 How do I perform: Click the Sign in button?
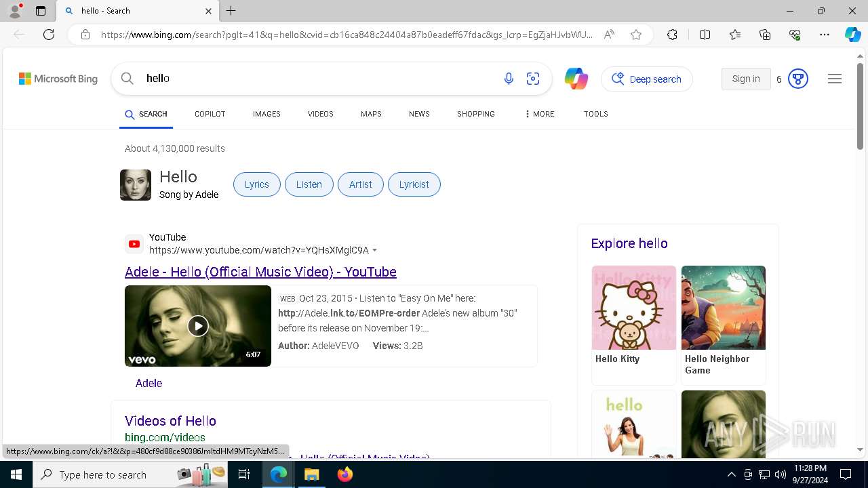pyautogui.click(x=746, y=79)
